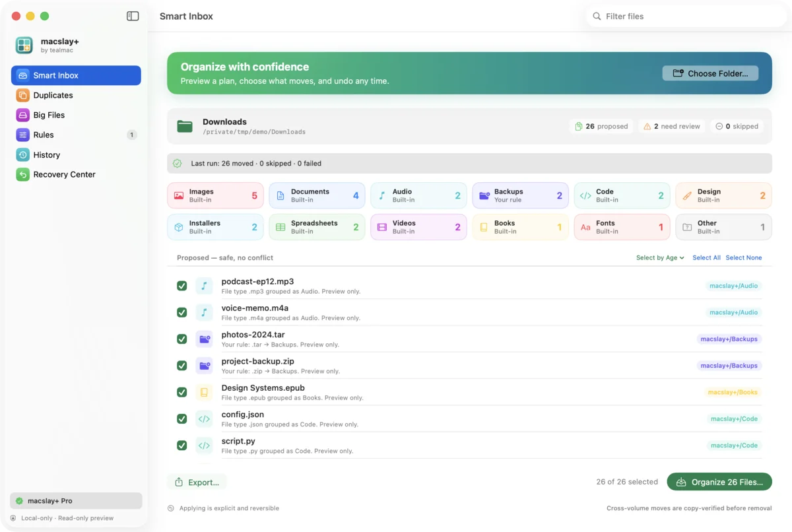792x532 pixels.
Task: Click music note icon for podcast-ep12.mp3
Action: [204, 286]
